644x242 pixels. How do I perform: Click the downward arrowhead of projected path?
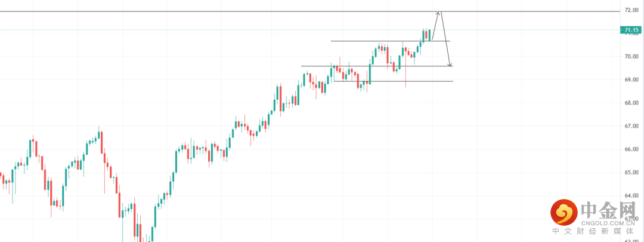pos(450,65)
